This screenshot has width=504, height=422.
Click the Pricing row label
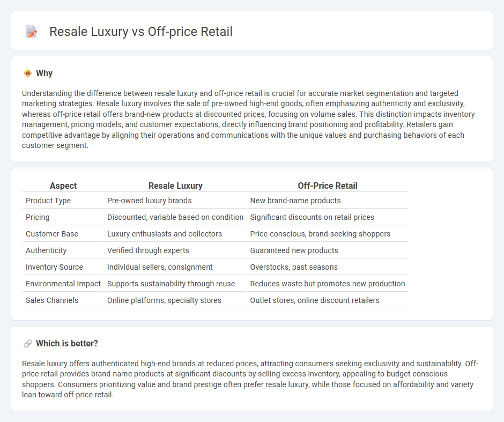(38, 217)
